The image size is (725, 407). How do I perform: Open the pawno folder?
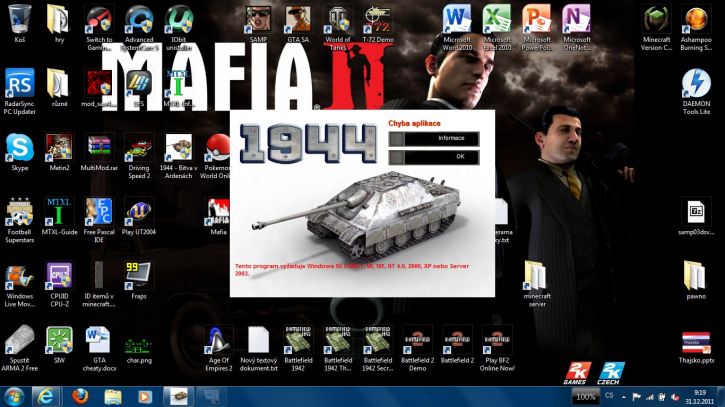pos(696,278)
